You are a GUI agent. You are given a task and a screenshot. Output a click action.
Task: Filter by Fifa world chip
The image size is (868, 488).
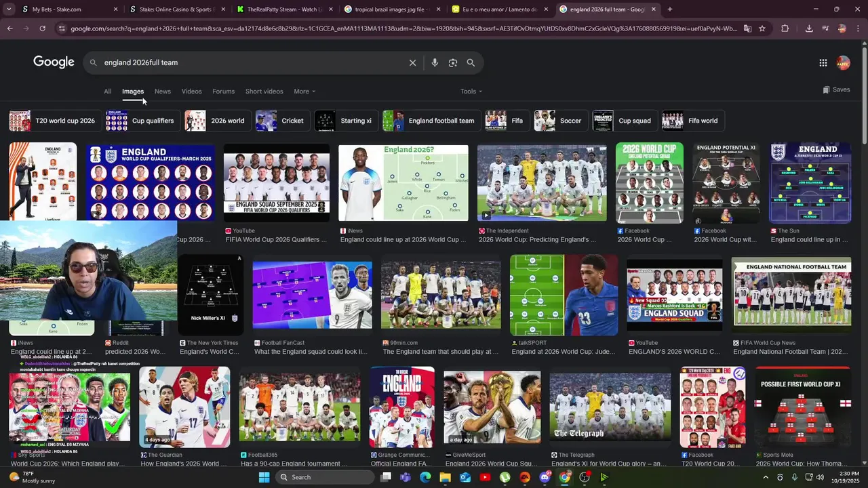692,121
